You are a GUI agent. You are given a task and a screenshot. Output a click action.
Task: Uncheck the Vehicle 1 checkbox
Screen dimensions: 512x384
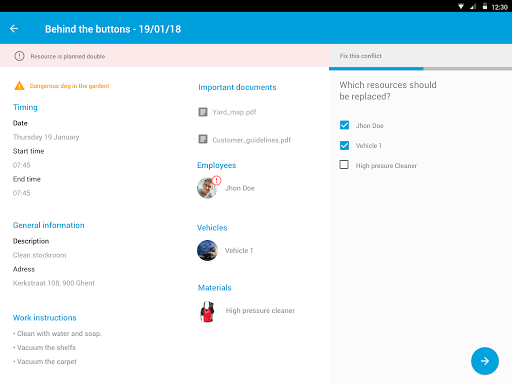coord(344,145)
